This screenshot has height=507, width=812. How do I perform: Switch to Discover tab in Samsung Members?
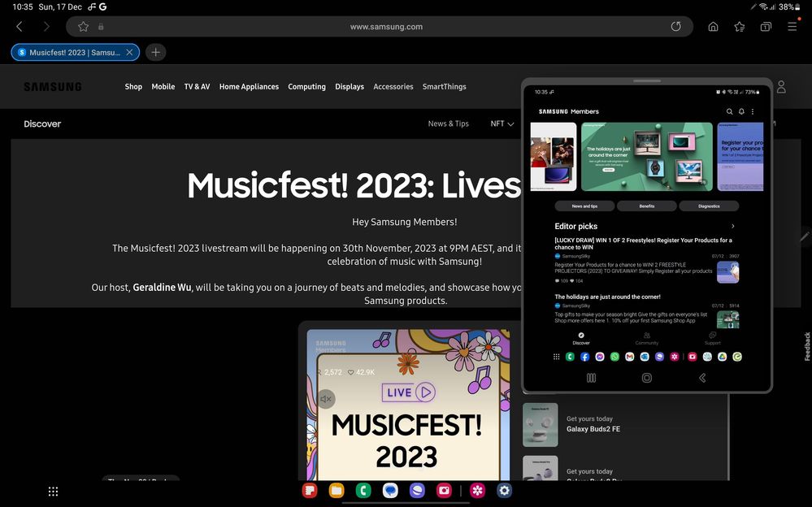pyautogui.click(x=581, y=338)
